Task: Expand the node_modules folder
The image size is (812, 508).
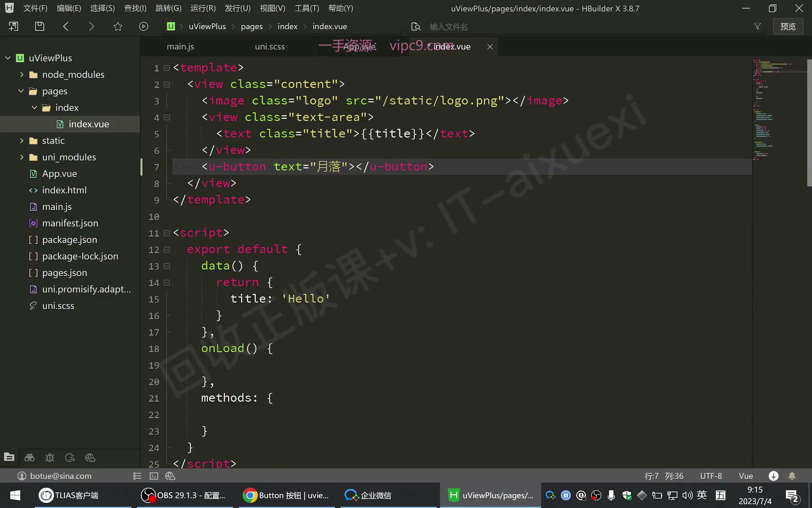Action: [22, 75]
